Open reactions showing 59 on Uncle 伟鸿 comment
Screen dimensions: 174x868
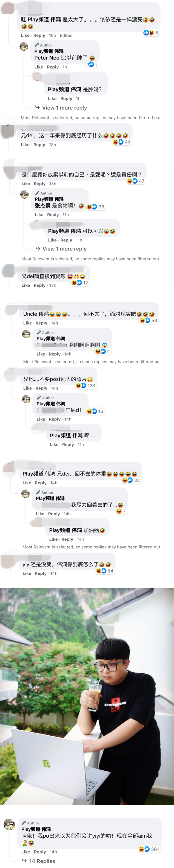149,321
